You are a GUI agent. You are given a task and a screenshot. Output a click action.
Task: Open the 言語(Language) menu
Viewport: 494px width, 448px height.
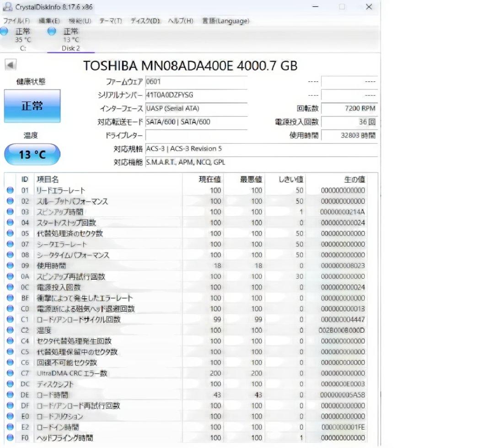click(226, 21)
